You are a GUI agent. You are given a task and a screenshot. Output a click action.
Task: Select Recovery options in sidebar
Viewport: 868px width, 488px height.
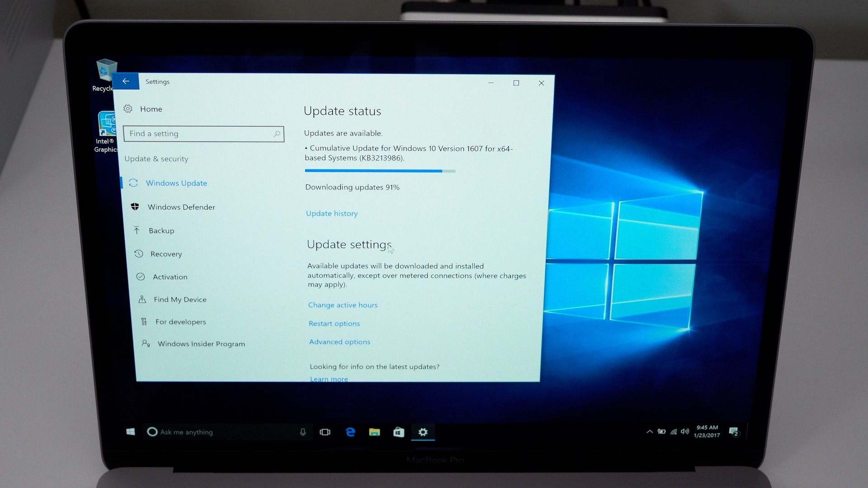(x=166, y=253)
